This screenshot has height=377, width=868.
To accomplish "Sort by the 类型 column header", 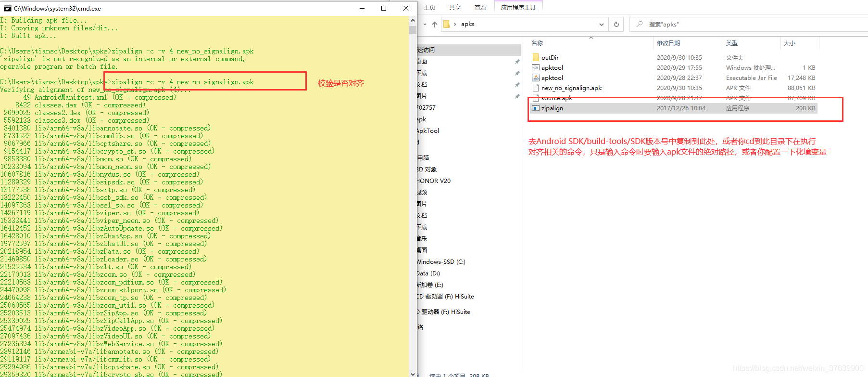I will coord(732,43).
